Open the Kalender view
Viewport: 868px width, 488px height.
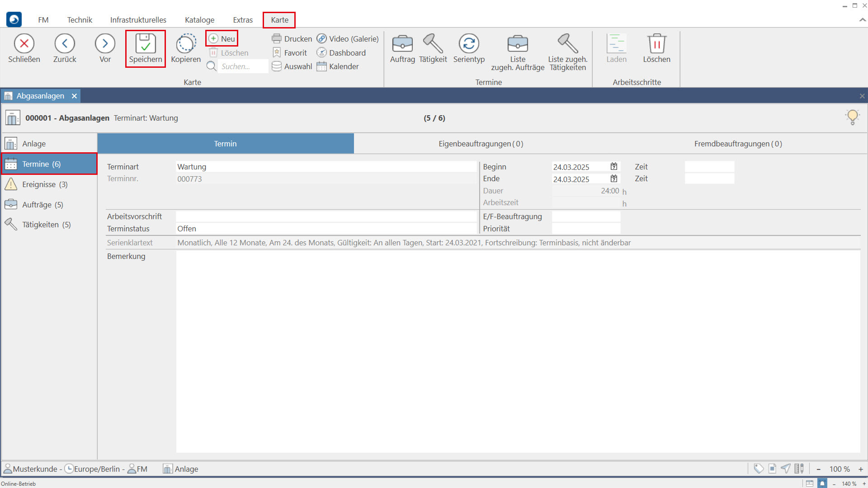(x=338, y=66)
